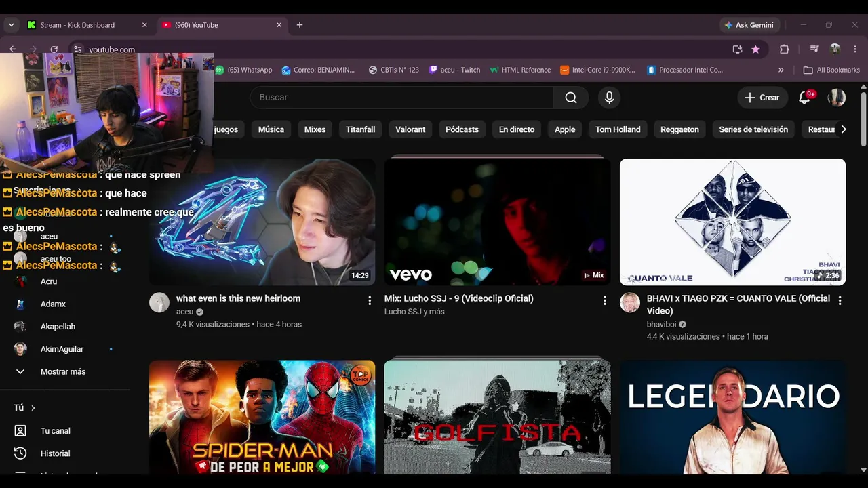
Task: Open options menu for Lucho SSJ mix
Action: click(605, 300)
